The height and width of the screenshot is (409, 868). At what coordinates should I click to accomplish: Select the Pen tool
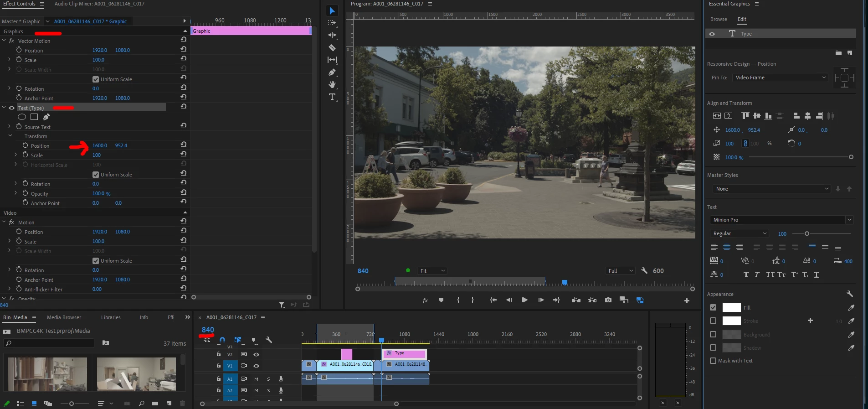(x=332, y=72)
